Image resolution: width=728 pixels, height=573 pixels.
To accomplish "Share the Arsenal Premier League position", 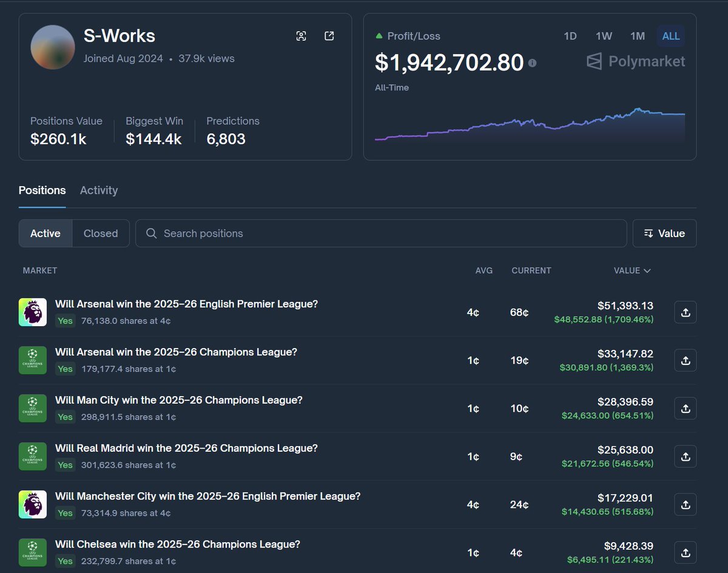I will point(686,312).
